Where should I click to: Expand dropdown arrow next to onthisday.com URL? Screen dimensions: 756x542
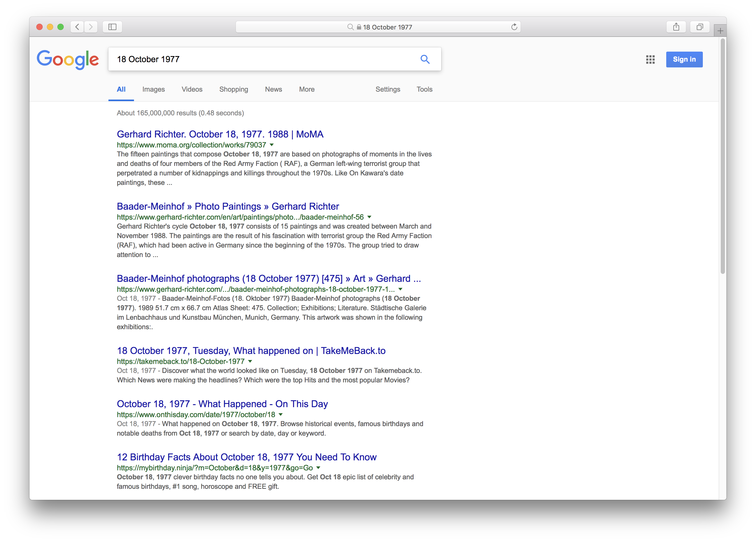281,415
